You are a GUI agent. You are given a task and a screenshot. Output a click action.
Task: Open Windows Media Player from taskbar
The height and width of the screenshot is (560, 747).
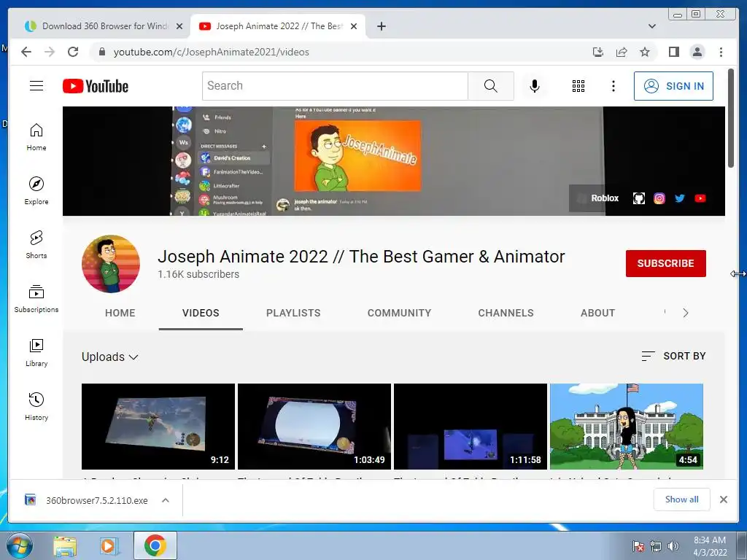point(108,545)
